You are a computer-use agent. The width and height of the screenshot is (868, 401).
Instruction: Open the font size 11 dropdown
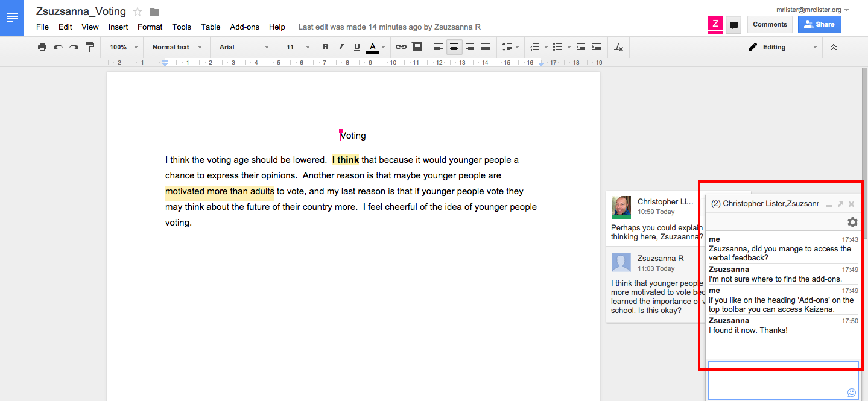(297, 47)
